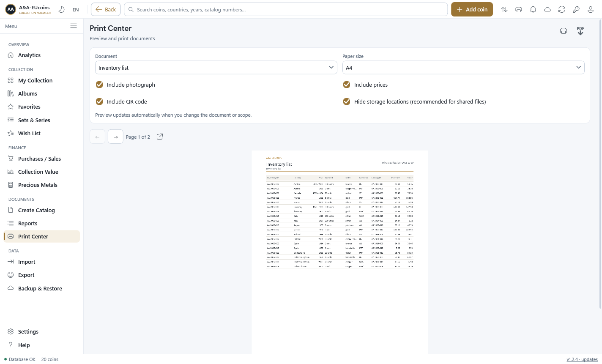Open Settings in sidebar

click(x=41, y=331)
